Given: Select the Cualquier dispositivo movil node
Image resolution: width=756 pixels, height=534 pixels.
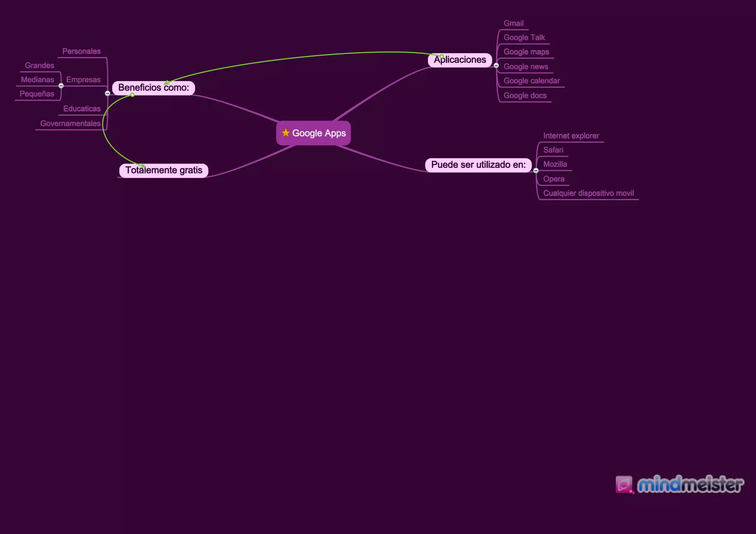Looking at the screenshot, I should point(588,193).
